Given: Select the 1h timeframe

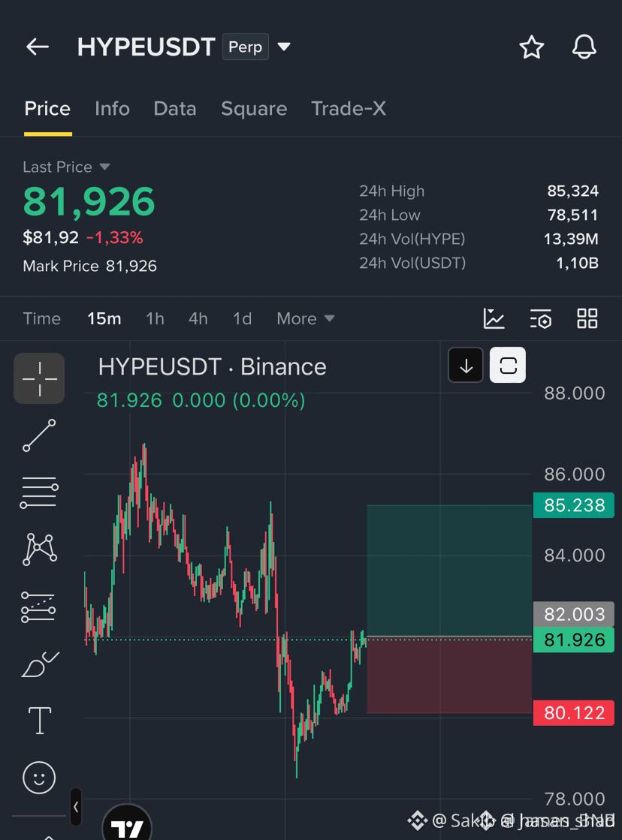Looking at the screenshot, I should [155, 319].
